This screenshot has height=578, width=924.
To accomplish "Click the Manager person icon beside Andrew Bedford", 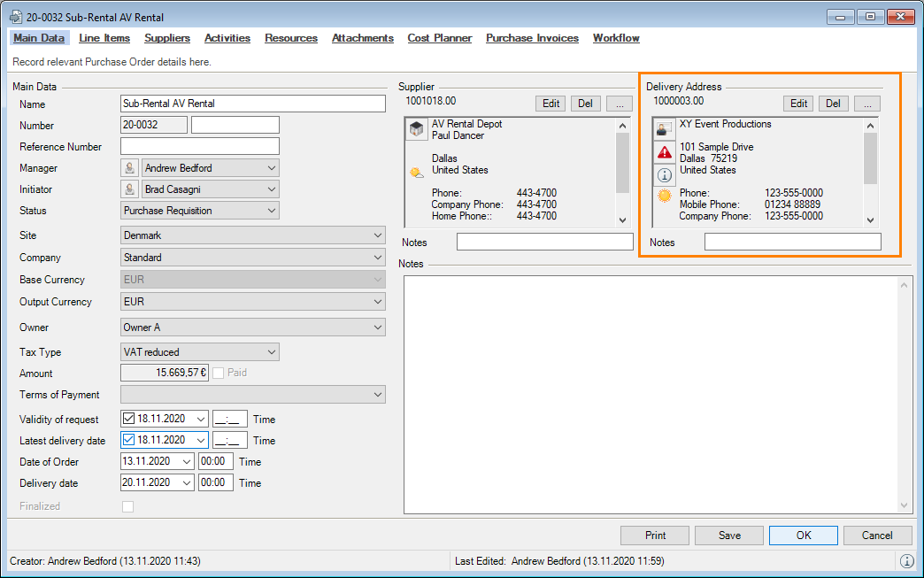I will pos(130,168).
